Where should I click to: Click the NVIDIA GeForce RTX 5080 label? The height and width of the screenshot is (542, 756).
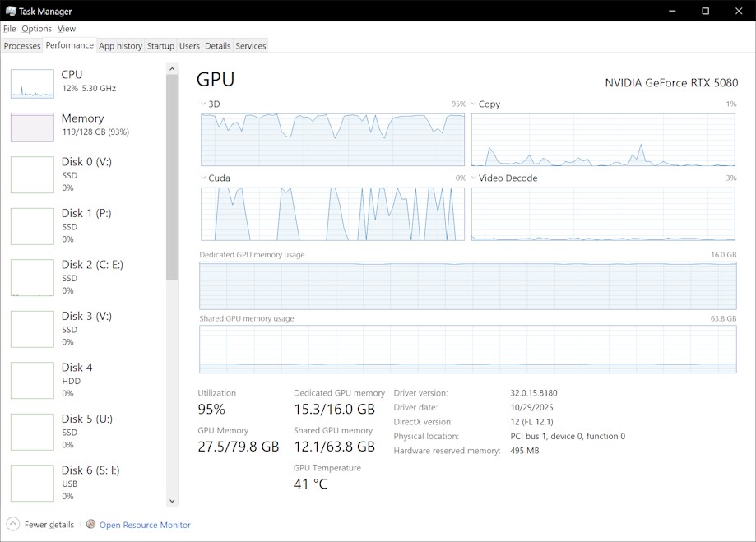click(x=671, y=83)
